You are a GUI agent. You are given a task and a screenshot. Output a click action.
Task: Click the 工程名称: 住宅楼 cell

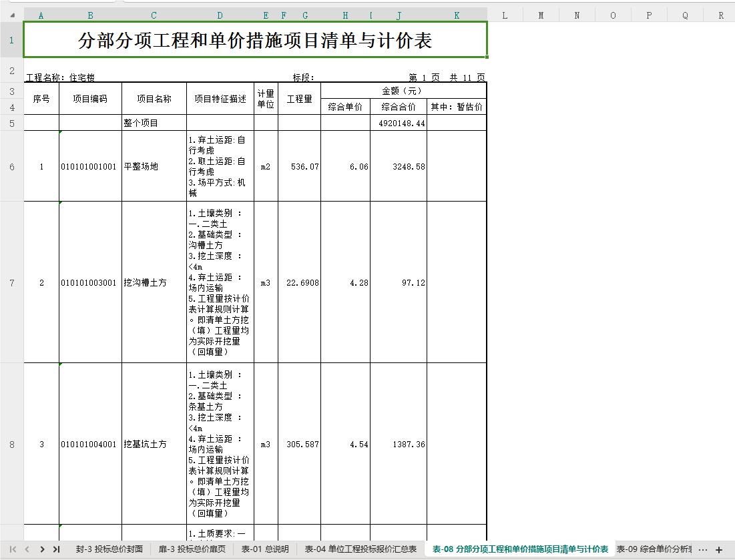click(61, 77)
